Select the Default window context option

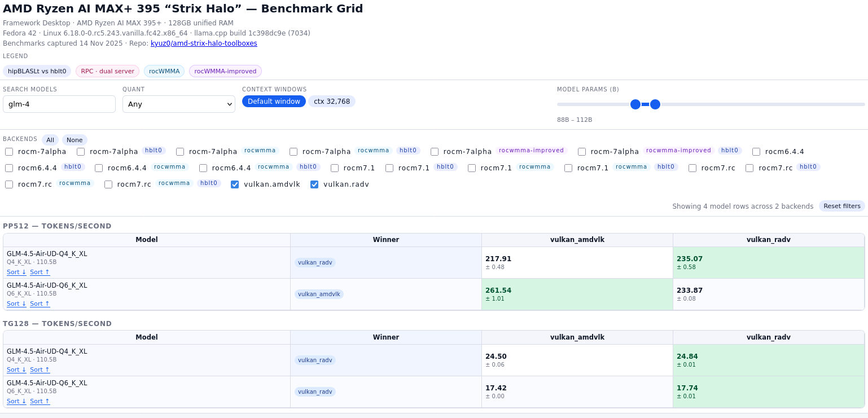pyautogui.click(x=274, y=102)
